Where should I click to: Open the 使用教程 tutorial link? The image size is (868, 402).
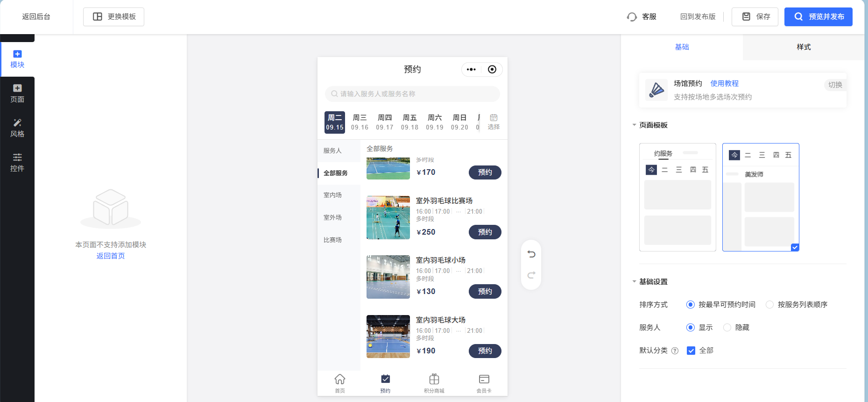(724, 84)
